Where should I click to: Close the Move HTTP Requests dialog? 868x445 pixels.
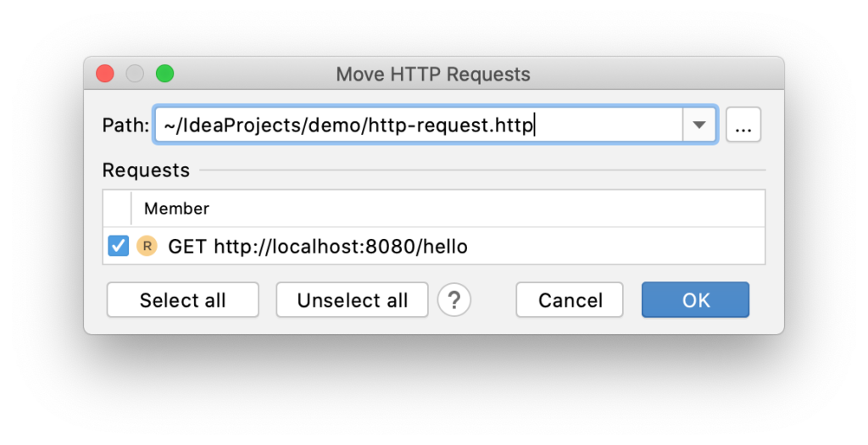coord(104,74)
